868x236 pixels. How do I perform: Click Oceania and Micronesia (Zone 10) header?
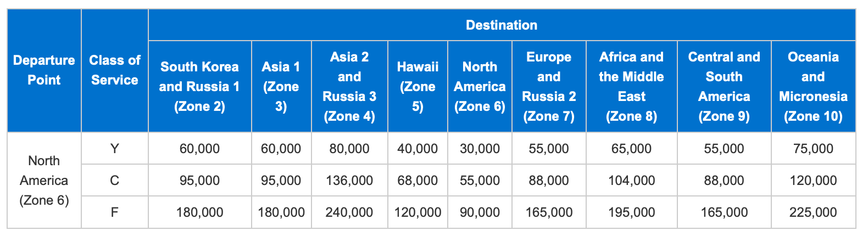813,87
